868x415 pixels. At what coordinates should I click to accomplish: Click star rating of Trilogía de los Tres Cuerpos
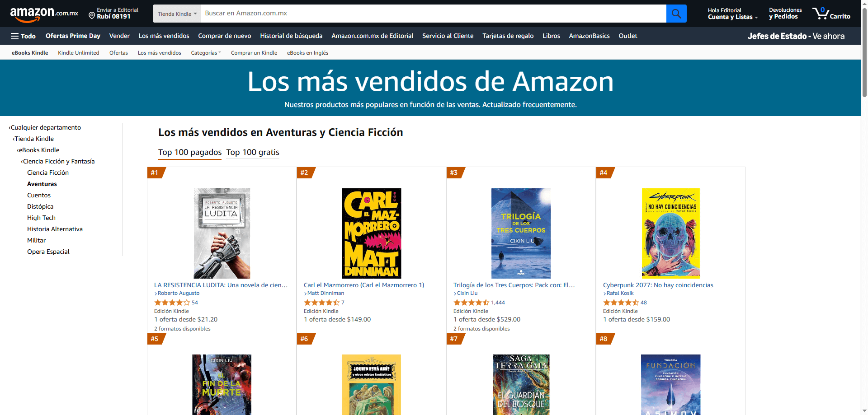[471, 303]
